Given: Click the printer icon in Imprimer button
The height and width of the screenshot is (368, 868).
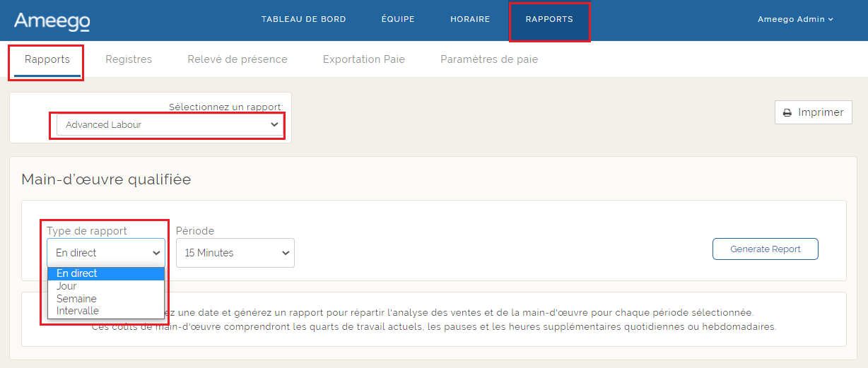Looking at the screenshot, I should tap(787, 113).
